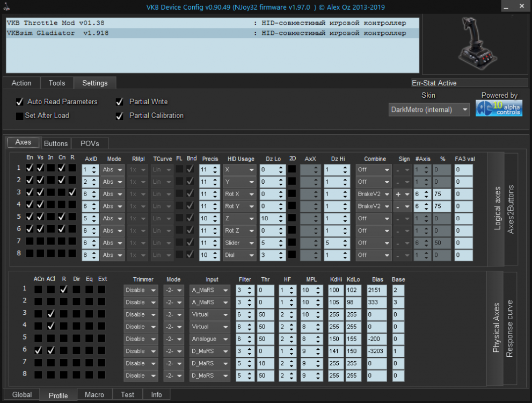Click the app icon in title bar

[6, 6]
